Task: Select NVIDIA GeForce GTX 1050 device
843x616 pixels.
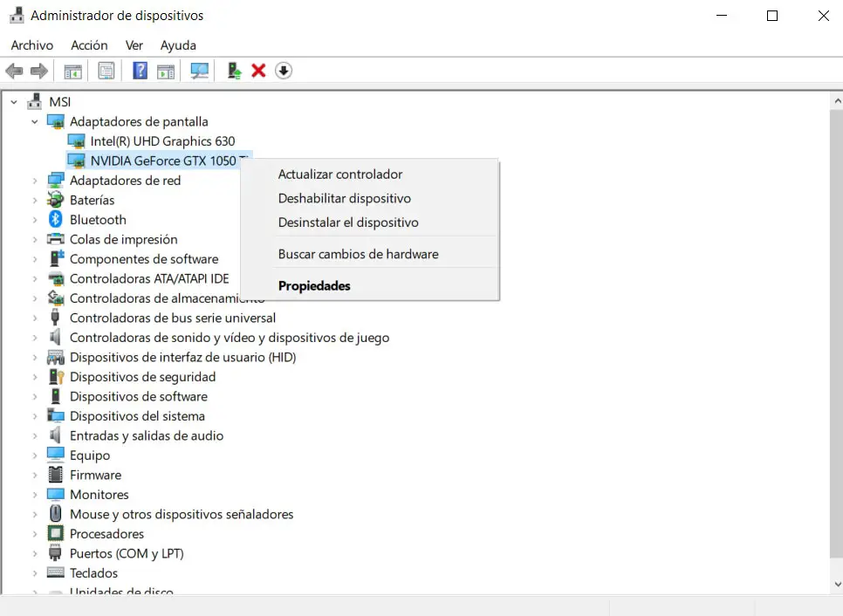Action: pyautogui.click(x=167, y=161)
